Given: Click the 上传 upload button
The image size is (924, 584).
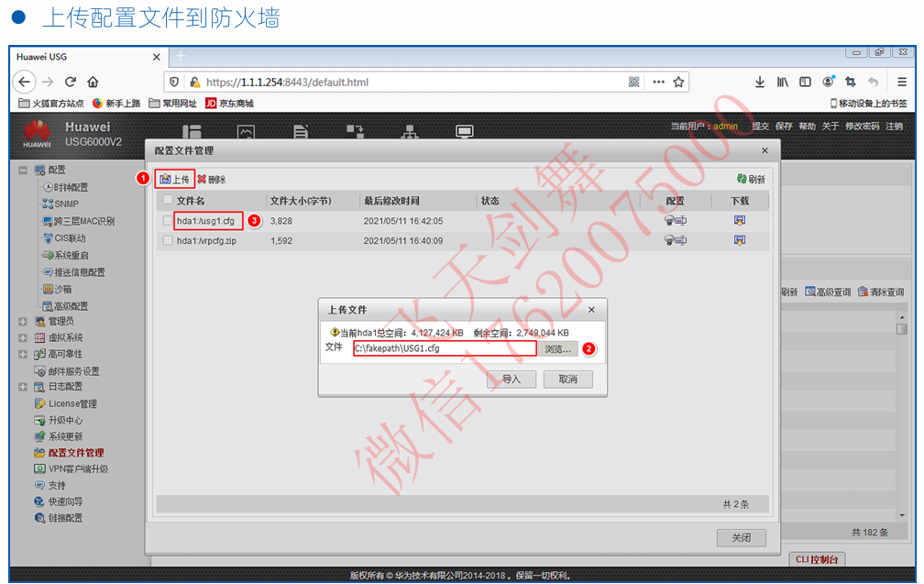Looking at the screenshot, I should 174,179.
